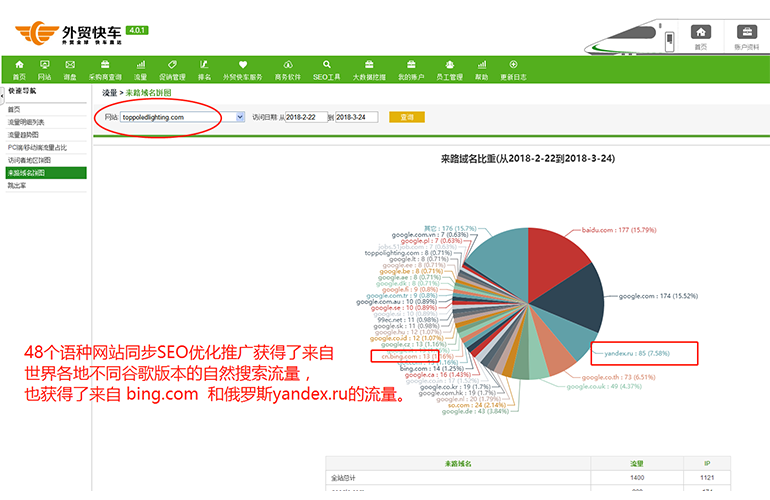
Task: Click the toppolighting.com : 8 (0.71%) label
Action: pyautogui.click(x=409, y=253)
